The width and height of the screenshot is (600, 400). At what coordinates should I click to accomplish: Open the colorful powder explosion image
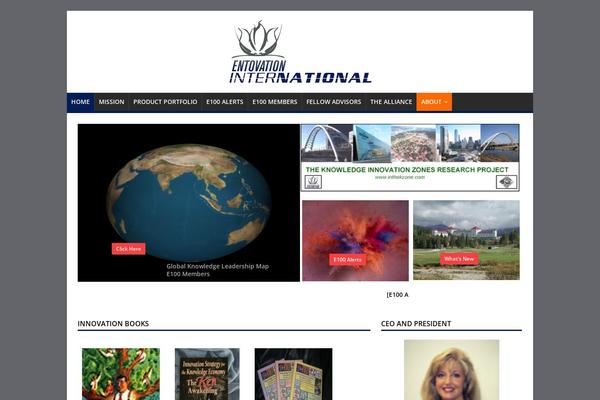pos(355,240)
